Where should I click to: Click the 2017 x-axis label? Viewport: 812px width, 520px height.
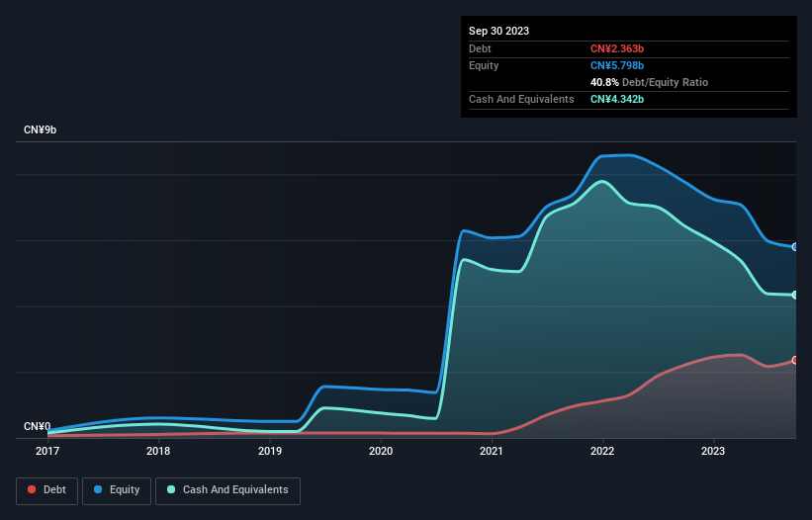47,451
